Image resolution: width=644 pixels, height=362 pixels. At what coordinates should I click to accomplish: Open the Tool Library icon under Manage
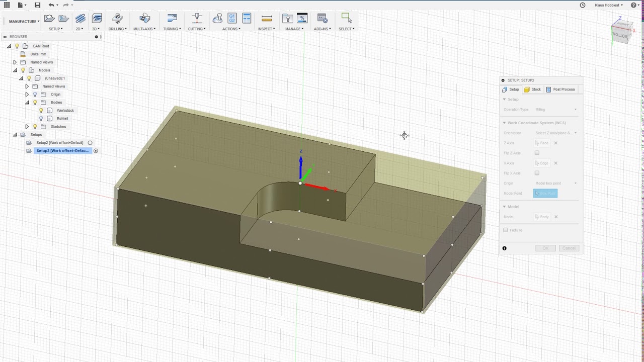[287, 19]
